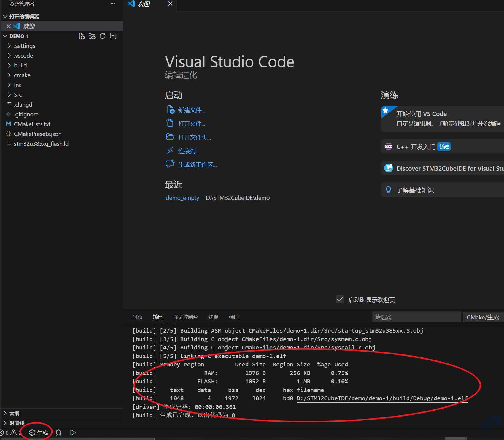
Task: Click the 筛选器 filter input field
Action: pyautogui.click(x=416, y=317)
